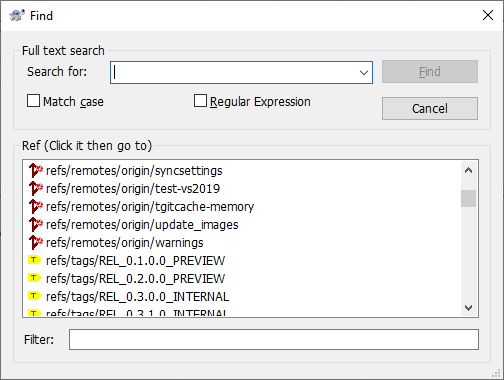
Task: Open the Search for history dropdown
Action: [364, 72]
